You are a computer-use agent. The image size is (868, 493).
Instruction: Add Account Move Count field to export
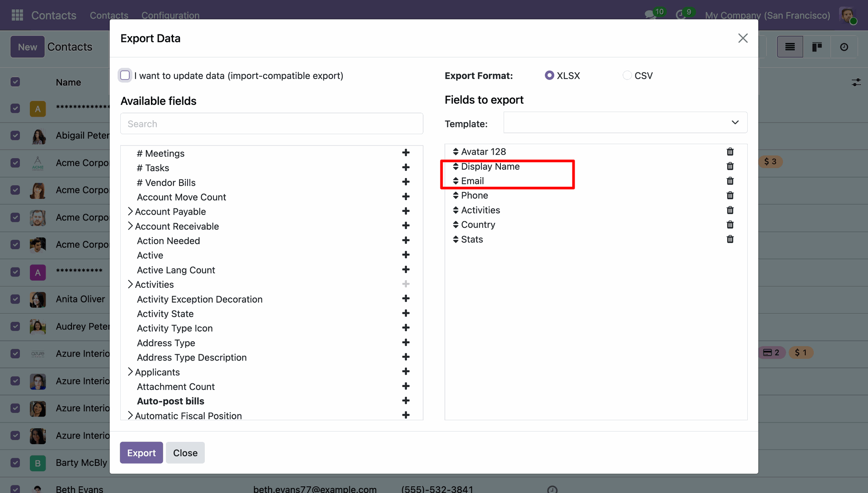click(406, 197)
